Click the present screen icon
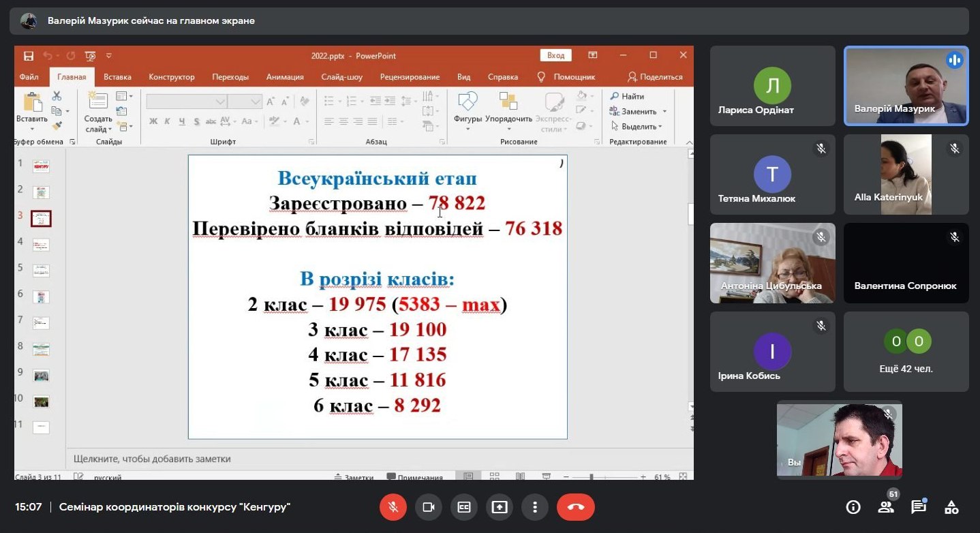This screenshot has height=533, width=980. click(x=500, y=507)
